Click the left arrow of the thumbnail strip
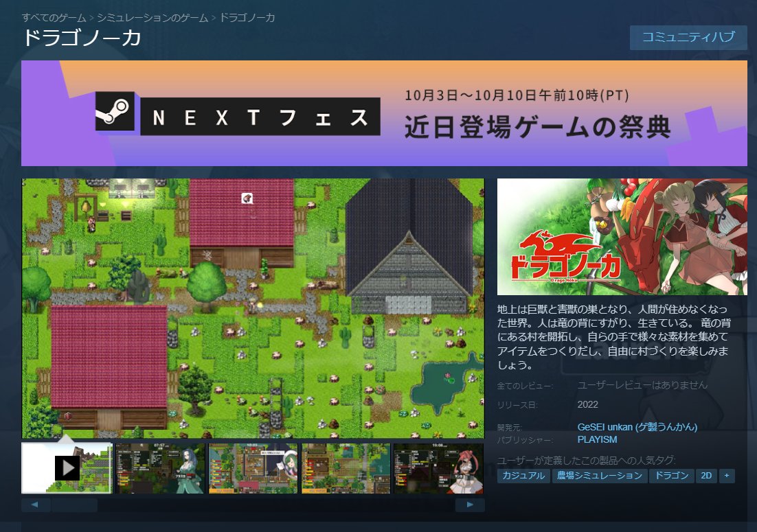757x532 pixels. point(35,505)
